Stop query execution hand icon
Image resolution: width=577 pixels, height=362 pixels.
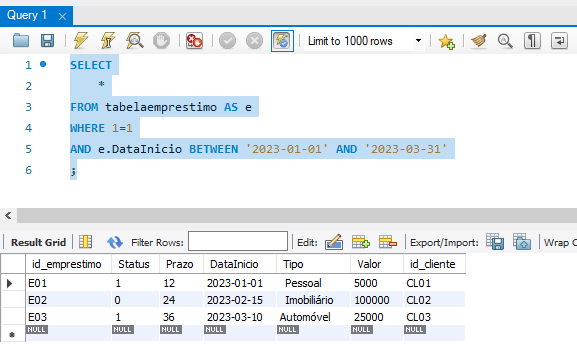(x=162, y=40)
